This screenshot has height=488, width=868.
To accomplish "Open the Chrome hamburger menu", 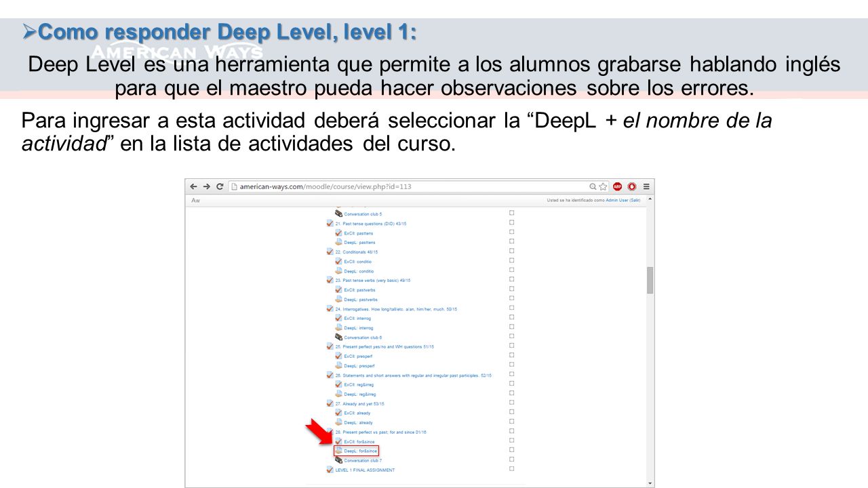I will pyautogui.click(x=647, y=186).
